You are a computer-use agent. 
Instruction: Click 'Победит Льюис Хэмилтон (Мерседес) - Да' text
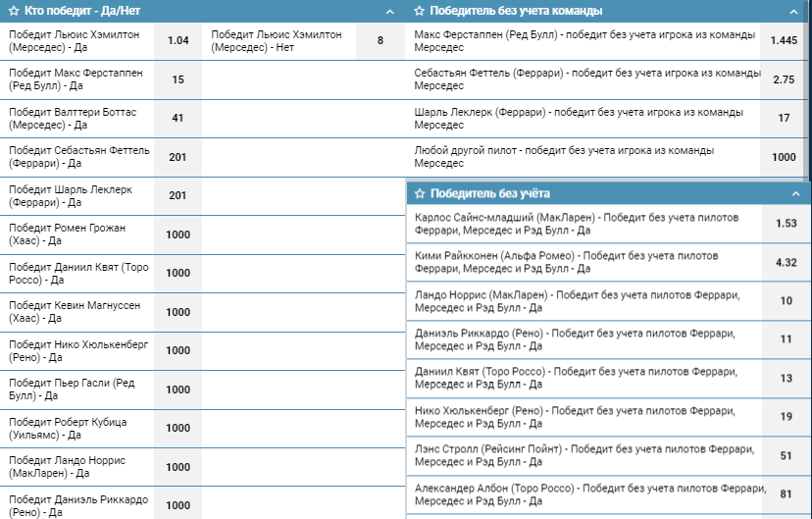pyautogui.click(x=75, y=41)
